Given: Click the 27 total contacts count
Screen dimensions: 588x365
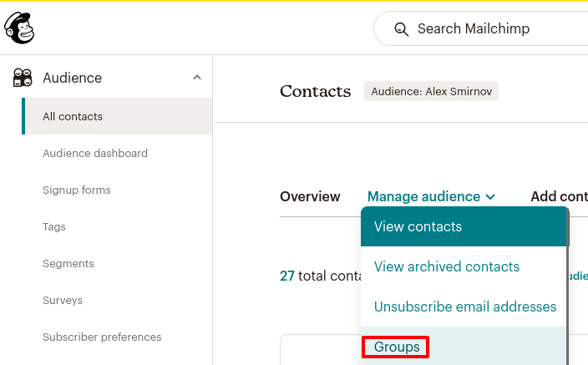Looking at the screenshot, I should point(321,276).
